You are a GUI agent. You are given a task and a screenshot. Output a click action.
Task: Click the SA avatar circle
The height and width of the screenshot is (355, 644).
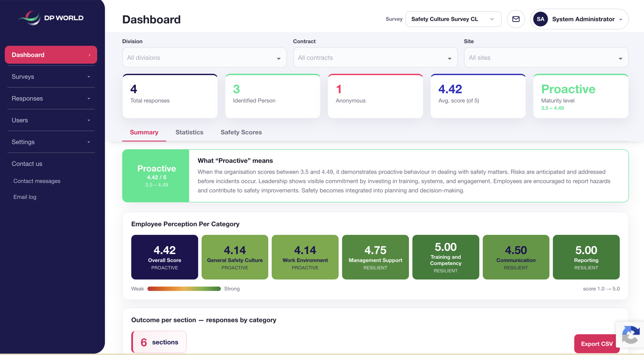pyautogui.click(x=541, y=19)
